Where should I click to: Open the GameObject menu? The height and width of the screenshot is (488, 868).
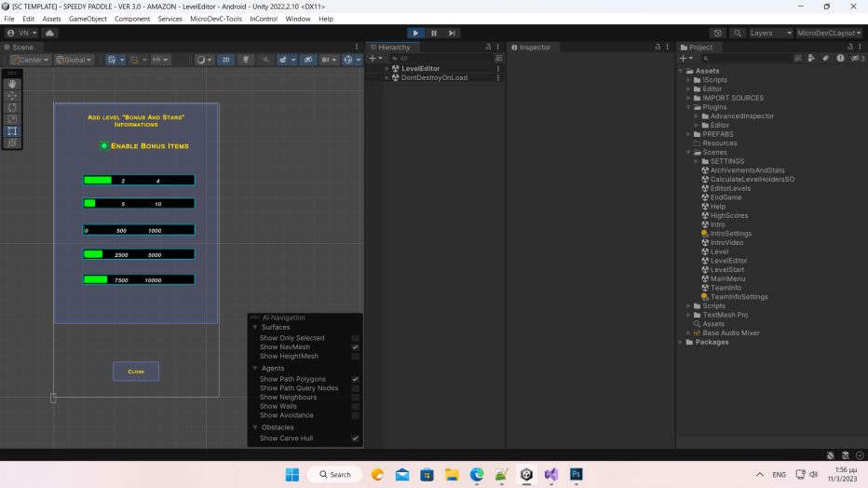[88, 19]
